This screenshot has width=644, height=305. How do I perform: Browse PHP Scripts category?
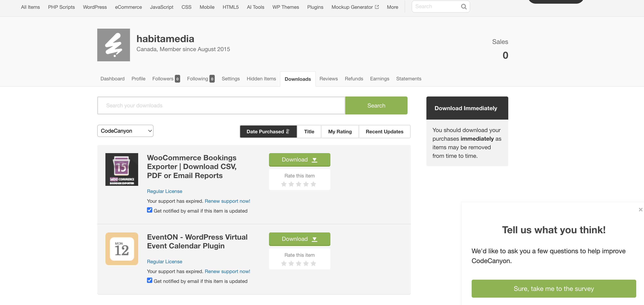click(x=61, y=7)
